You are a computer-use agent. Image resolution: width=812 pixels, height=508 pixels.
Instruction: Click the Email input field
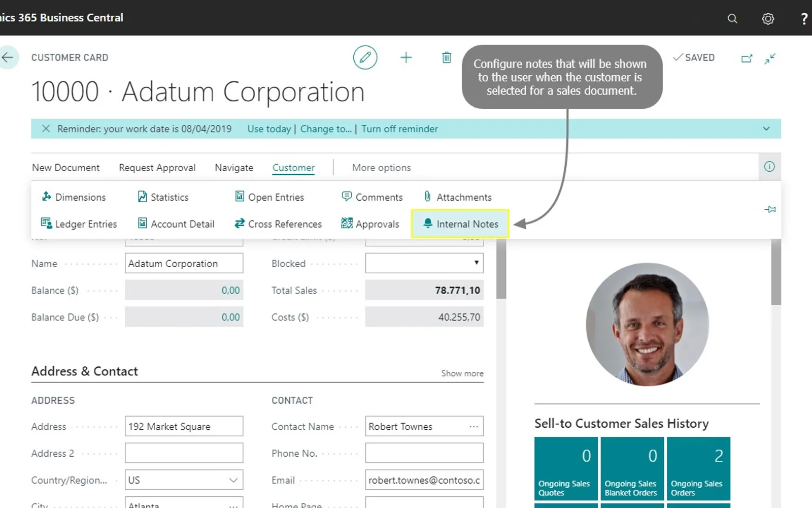pos(424,480)
